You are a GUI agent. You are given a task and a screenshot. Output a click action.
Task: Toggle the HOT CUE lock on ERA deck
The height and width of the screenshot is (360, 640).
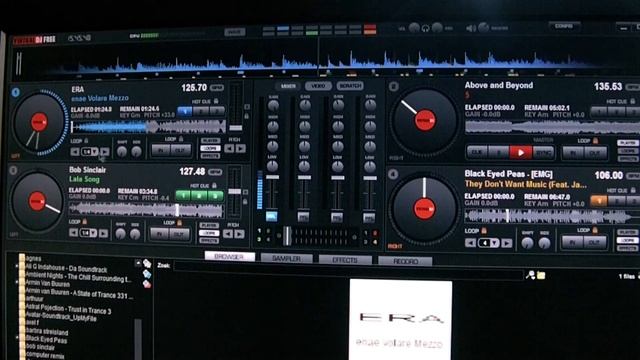(x=216, y=101)
